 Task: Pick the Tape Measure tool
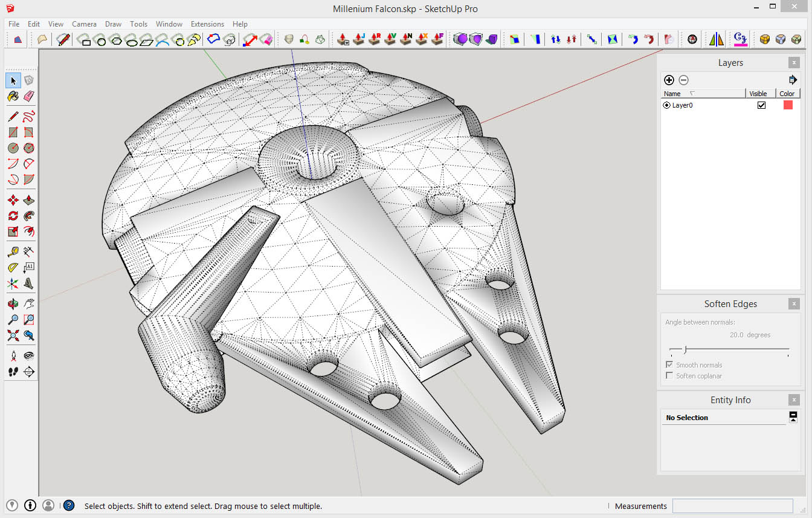pos(13,252)
